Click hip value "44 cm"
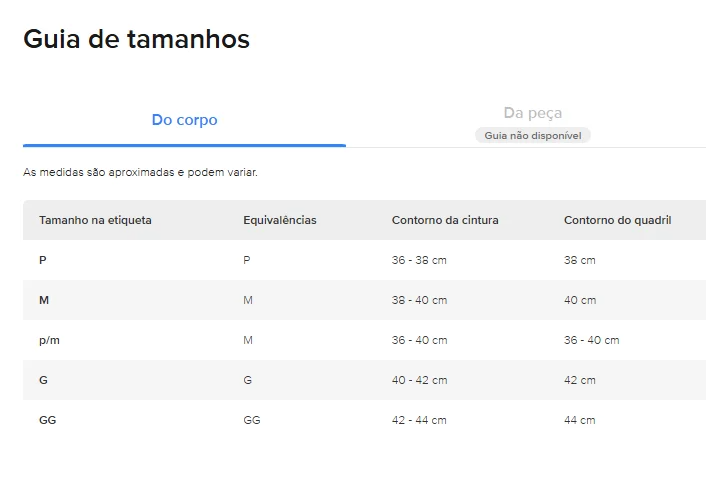Viewport: 706px width, 486px height. [x=579, y=420]
